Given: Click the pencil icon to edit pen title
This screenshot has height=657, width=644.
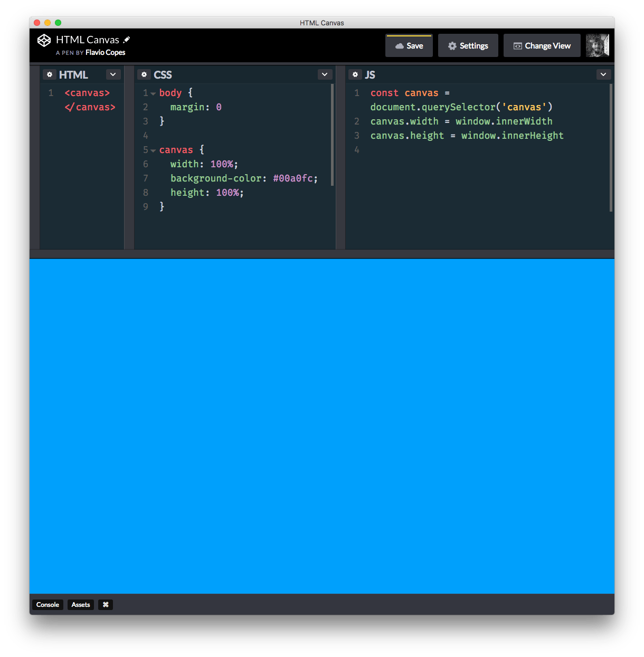Looking at the screenshot, I should (127, 40).
